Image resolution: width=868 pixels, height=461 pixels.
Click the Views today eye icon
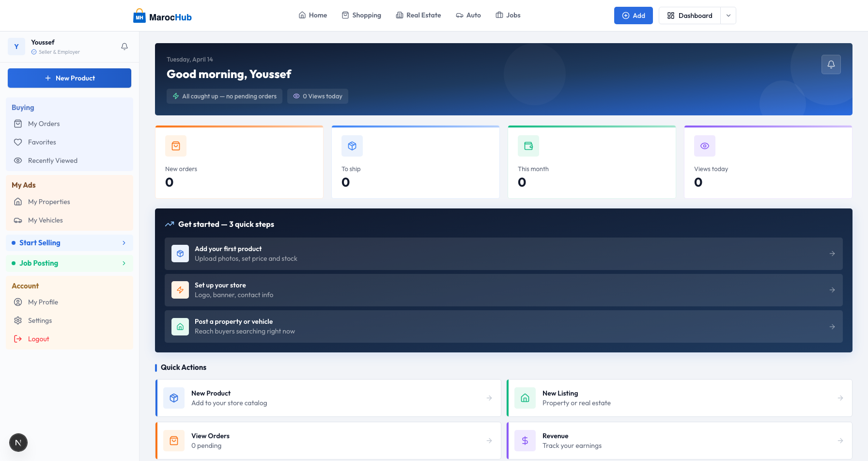pos(705,146)
